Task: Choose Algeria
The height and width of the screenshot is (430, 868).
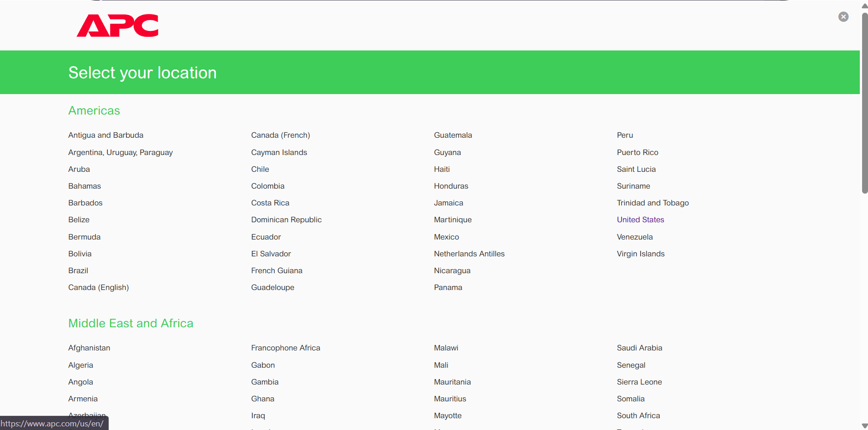Action: 80,365
